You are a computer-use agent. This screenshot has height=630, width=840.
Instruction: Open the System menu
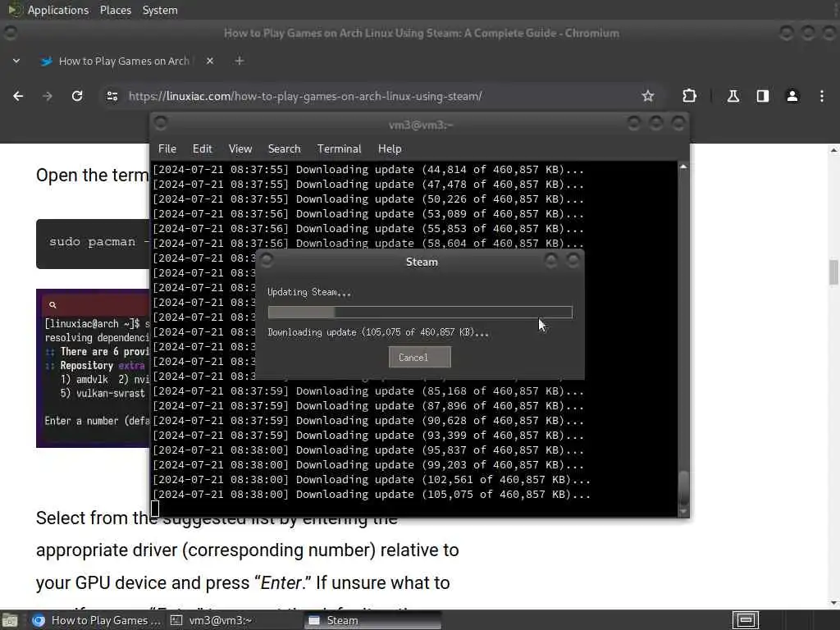(160, 10)
